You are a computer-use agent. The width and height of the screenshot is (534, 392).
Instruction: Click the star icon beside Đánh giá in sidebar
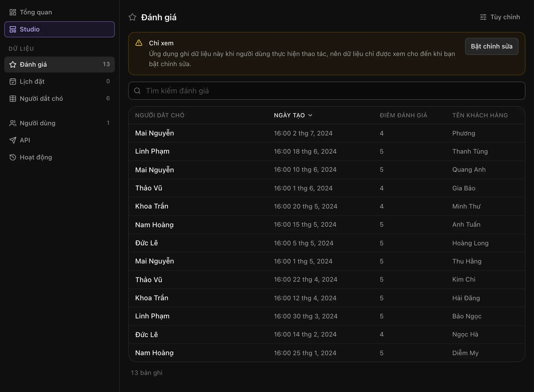tap(13, 65)
